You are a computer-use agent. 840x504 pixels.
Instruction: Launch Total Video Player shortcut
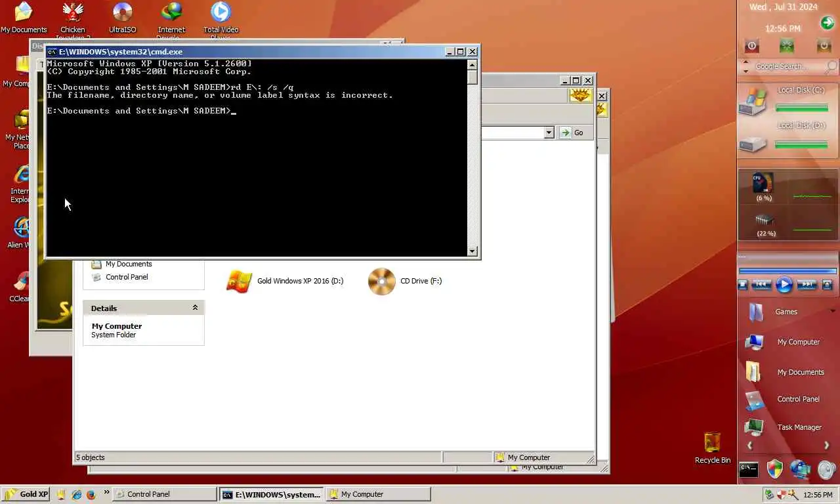pos(220,20)
